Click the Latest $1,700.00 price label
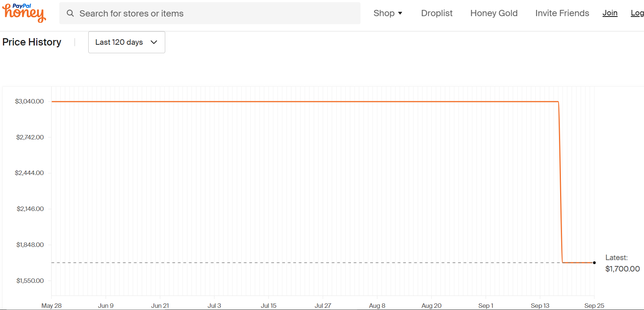This screenshot has width=644, height=310. [x=622, y=263]
